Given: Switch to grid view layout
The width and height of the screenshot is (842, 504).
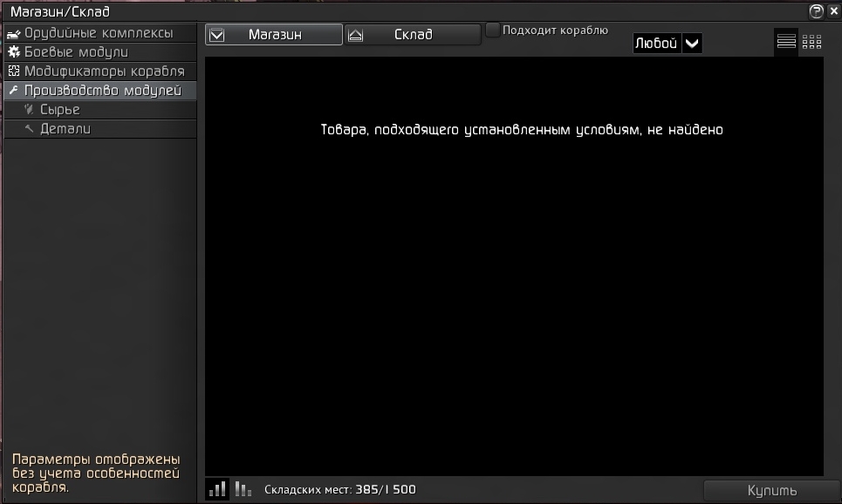Looking at the screenshot, I should [811, 41].
